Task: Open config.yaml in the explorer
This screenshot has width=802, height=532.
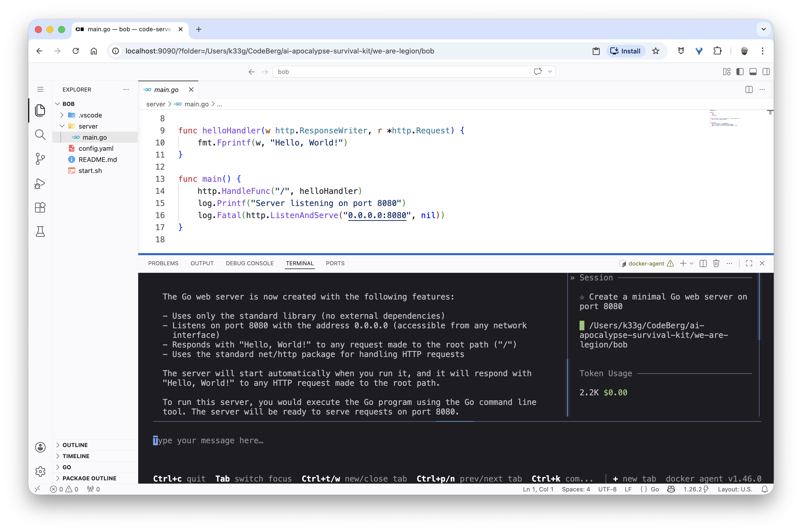Action: pos(96,148)
